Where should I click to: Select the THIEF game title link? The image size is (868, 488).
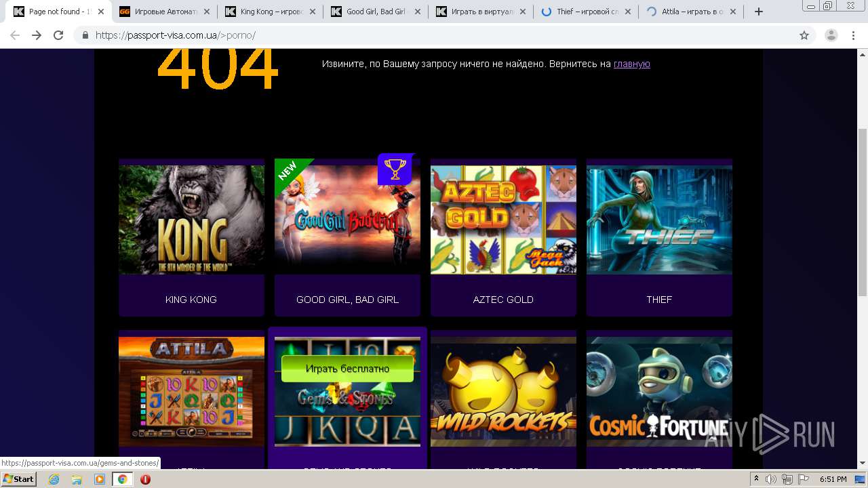click(659, 300)
